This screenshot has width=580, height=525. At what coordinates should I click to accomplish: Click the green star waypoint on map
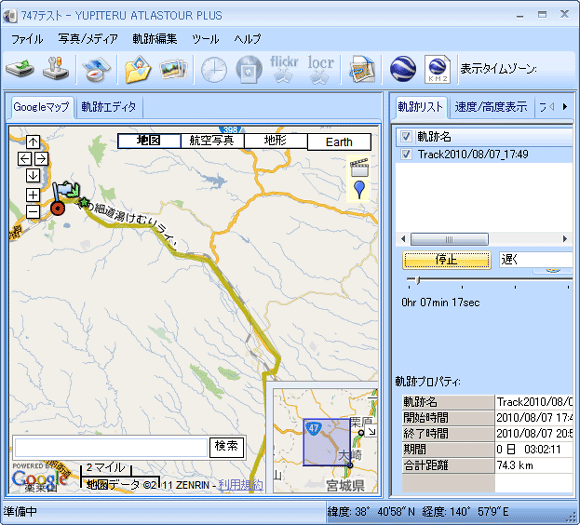point(85,202)
